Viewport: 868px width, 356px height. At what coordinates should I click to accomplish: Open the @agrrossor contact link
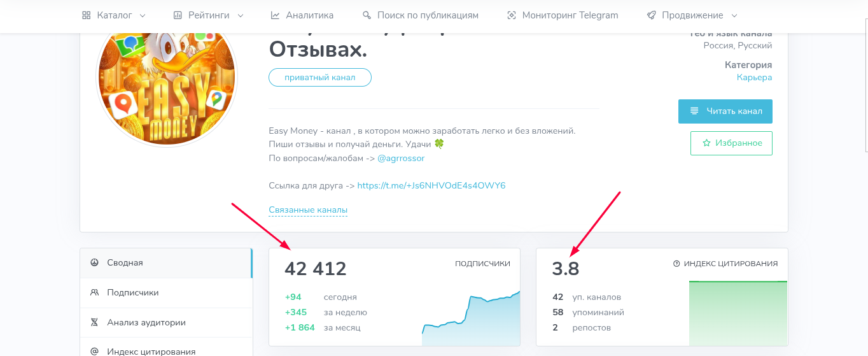pos(401,158)
